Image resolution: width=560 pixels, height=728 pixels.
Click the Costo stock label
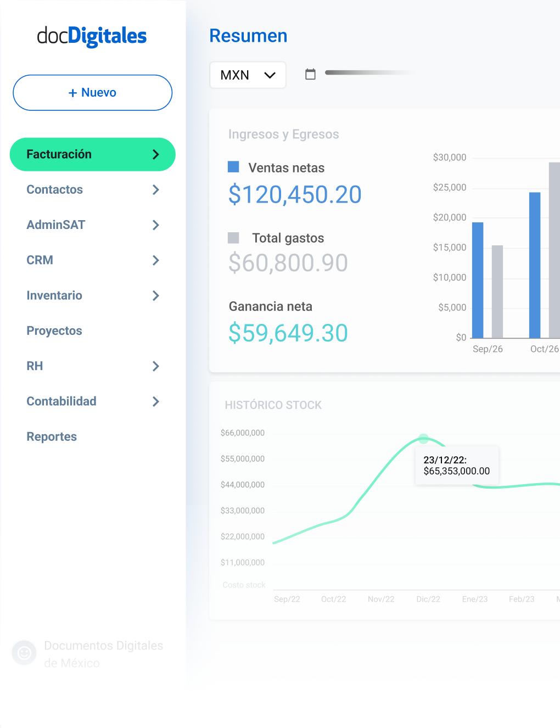click(x=244, y=585)
